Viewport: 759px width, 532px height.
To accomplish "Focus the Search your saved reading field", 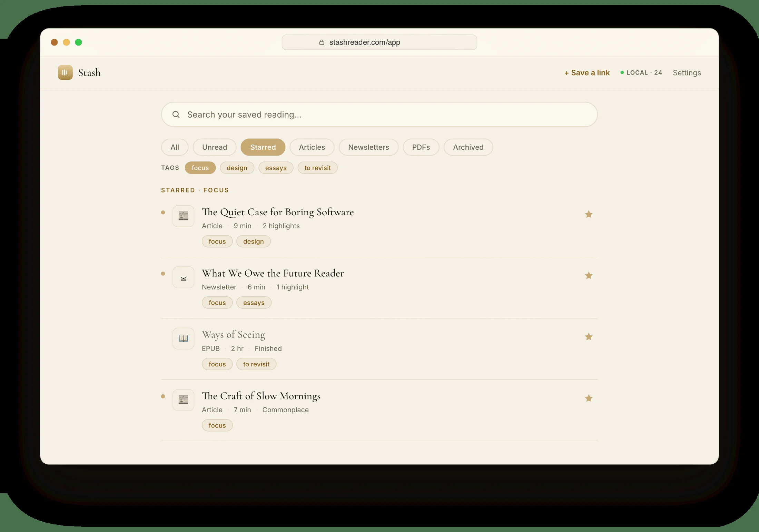I will point(379,115).
